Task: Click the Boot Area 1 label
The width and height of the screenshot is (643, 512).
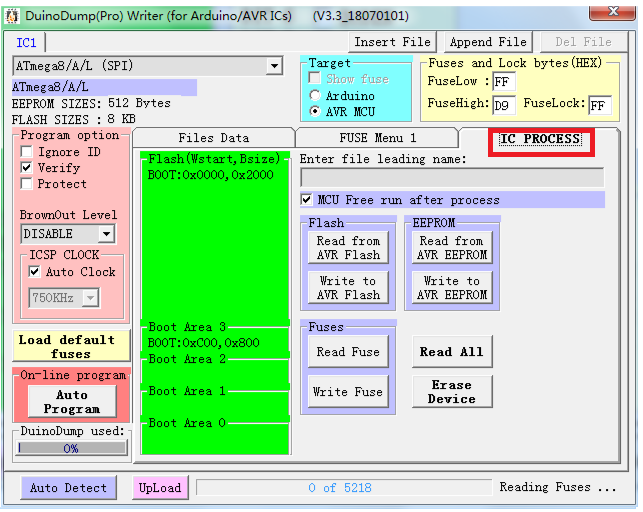Action: (187, 391)
